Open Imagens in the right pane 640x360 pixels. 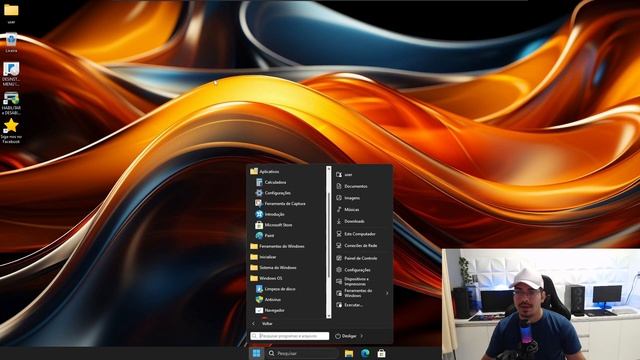(348, 198)
